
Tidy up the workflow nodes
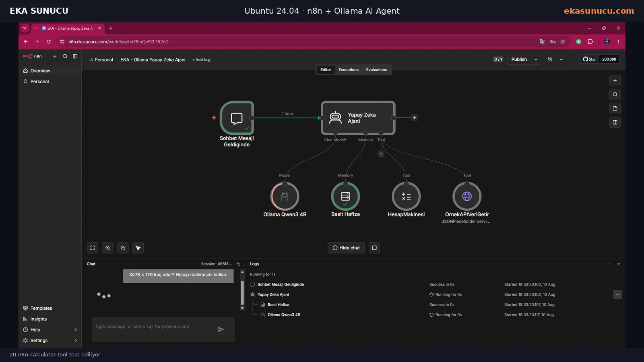(x=138, y=248)
